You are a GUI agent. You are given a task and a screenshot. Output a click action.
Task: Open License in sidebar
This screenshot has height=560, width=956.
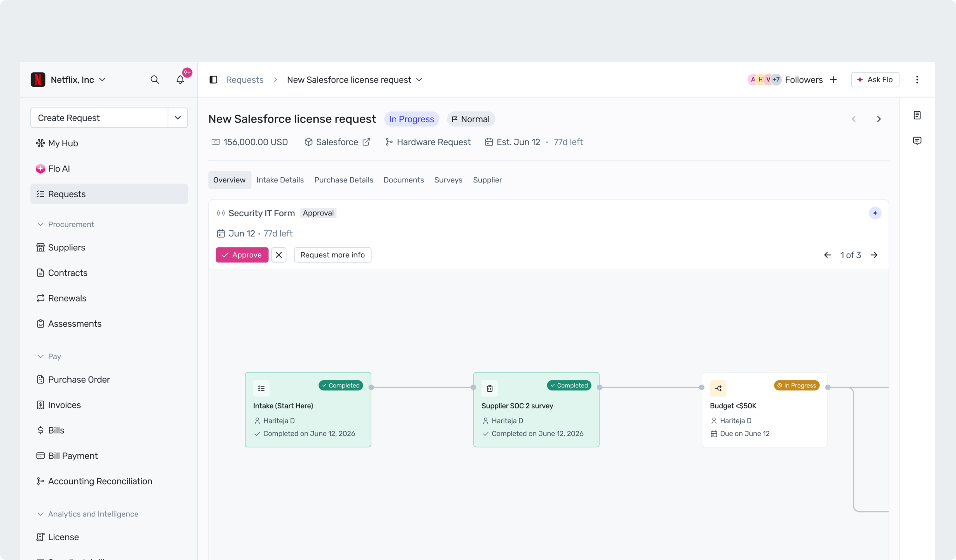point(109,537)
